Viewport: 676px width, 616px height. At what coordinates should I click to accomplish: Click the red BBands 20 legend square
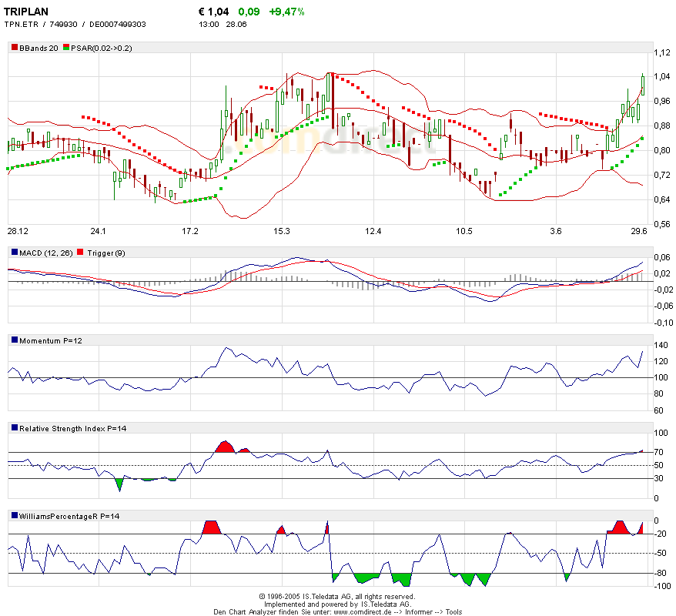click(14, 48)
